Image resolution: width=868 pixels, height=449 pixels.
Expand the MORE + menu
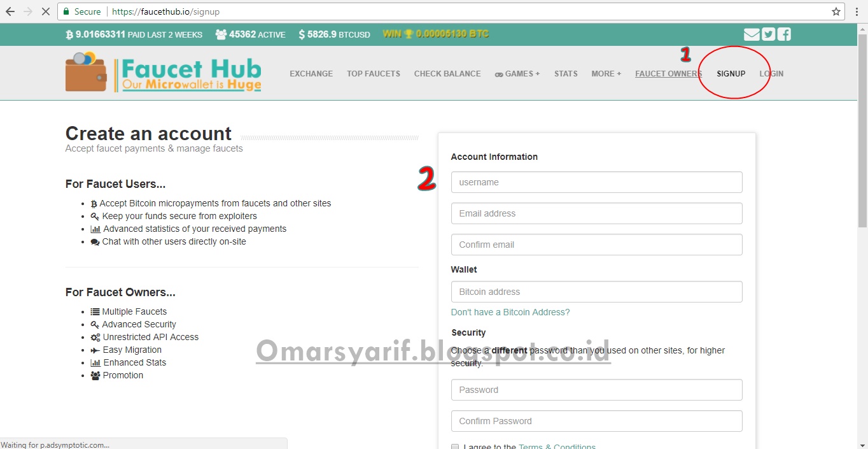click(606, 74)
